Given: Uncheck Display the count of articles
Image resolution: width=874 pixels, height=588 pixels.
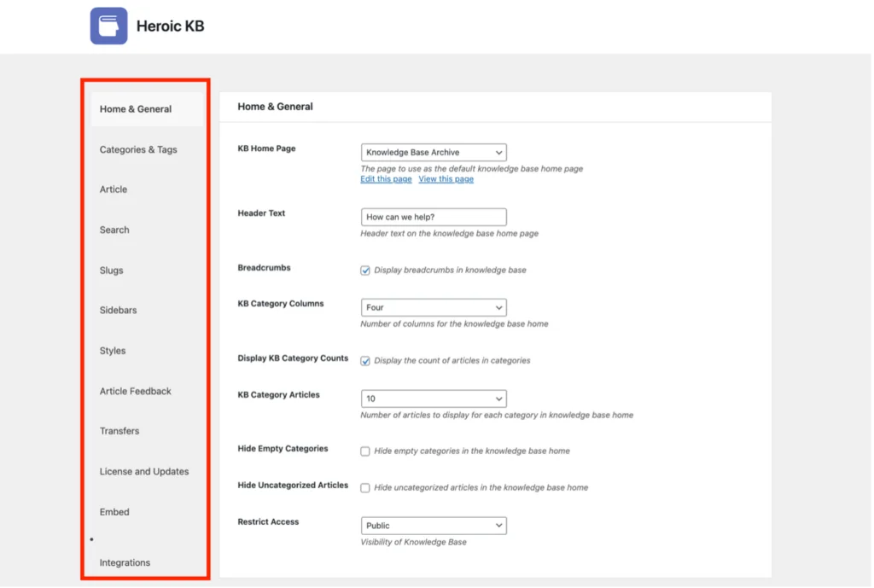Looking at the screenshot, I should [365, 361].
